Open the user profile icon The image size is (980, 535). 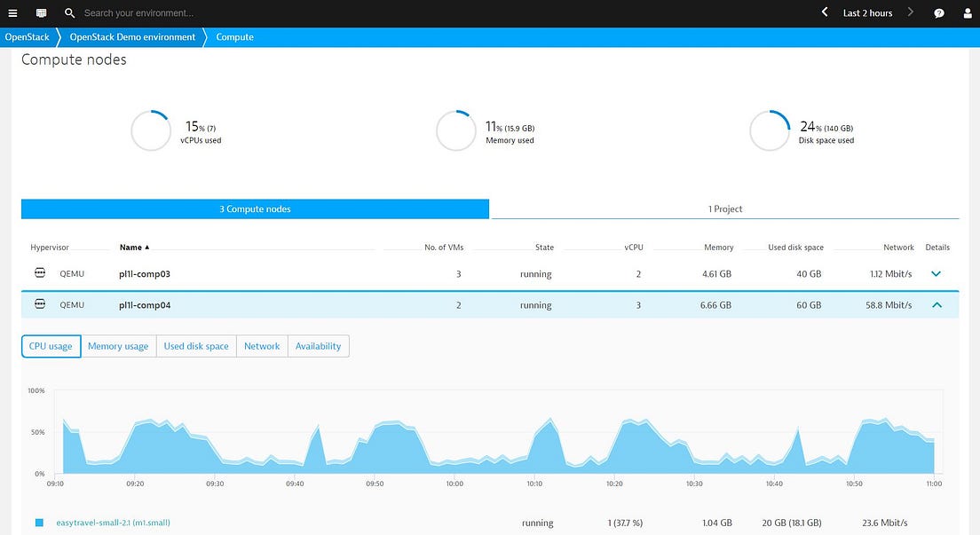click(x=968, y=13)
